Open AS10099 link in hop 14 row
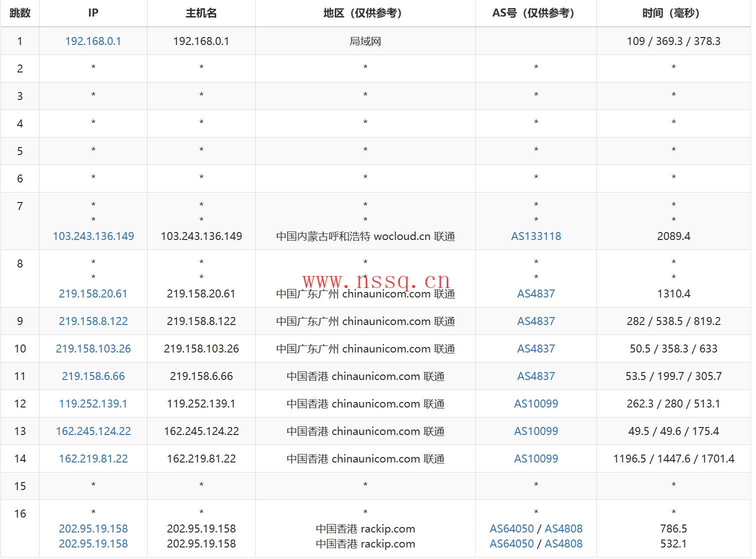This screenshot has width=756, height=559. (536, 458)
